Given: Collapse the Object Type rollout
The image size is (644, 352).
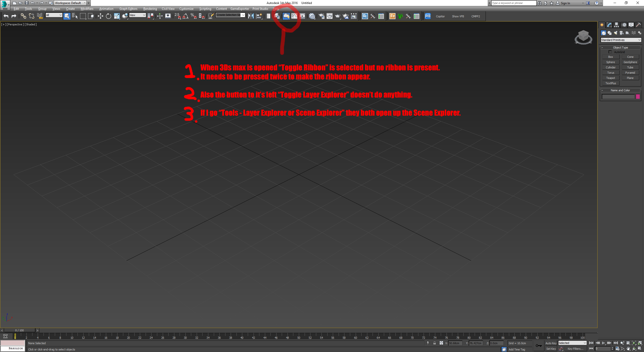Looking at the screenshot, I should click(x=620, y=48).
